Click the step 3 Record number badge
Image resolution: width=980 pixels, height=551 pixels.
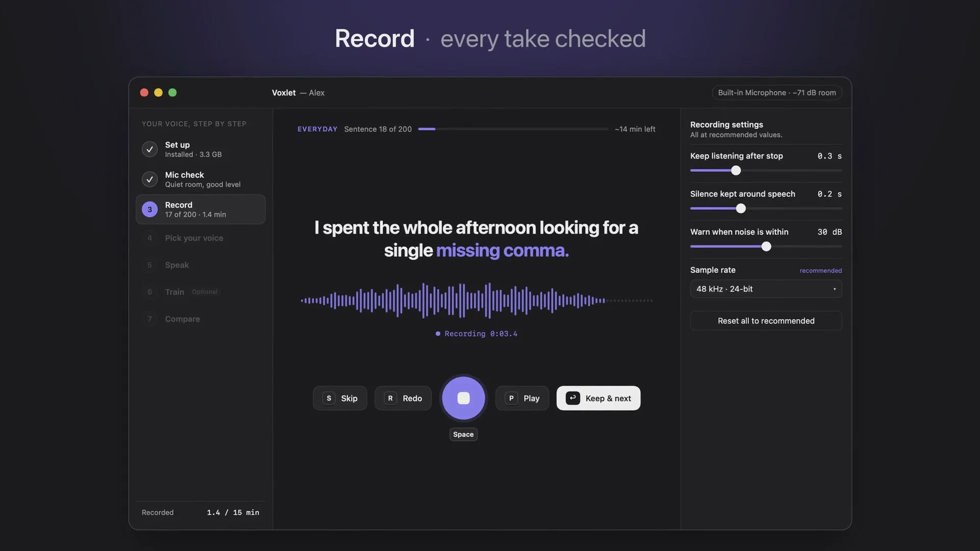[x=150, y=209]
